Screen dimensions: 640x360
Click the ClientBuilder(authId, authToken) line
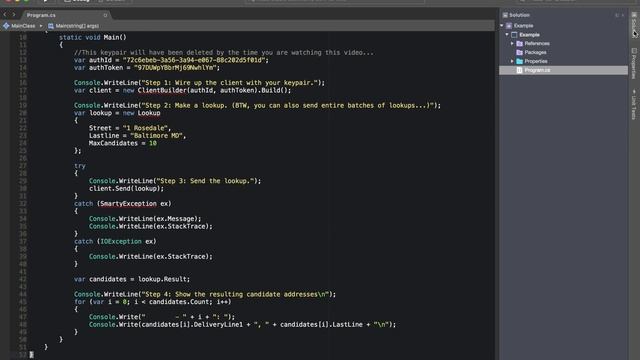click(182, 90)
